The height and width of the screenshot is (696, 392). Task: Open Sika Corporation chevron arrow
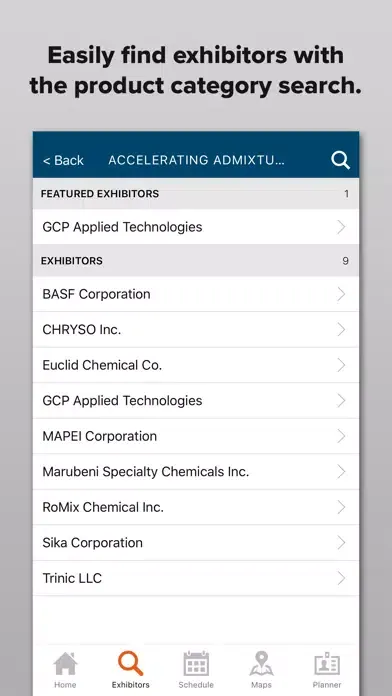[341, 542]
